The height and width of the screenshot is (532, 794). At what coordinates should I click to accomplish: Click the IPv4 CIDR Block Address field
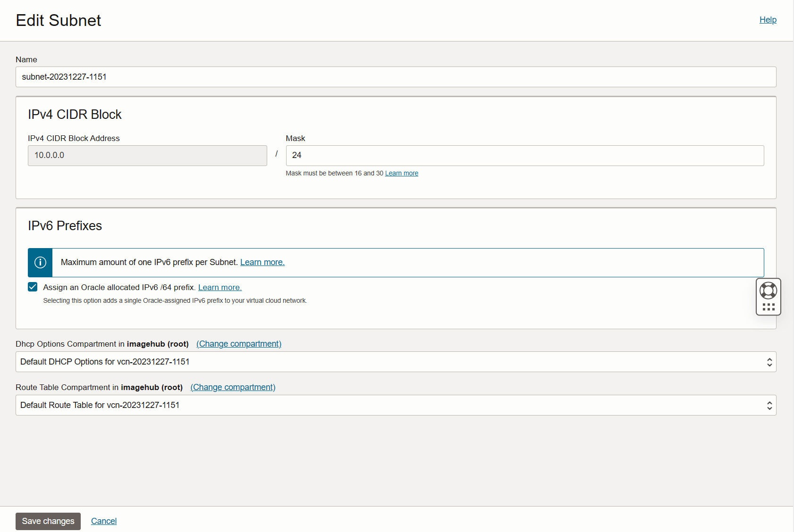coord(147,156)
